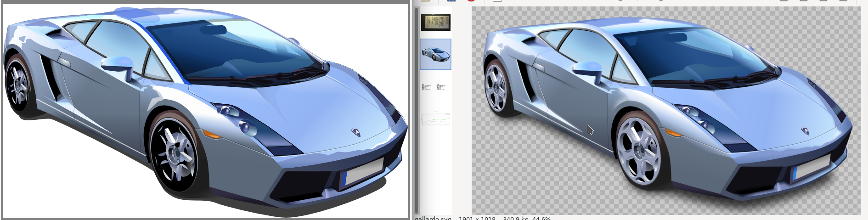The width and height of the screenshot is (868, 220).
Task: Open the line chart thumbnail
Action: click(435, 119)
